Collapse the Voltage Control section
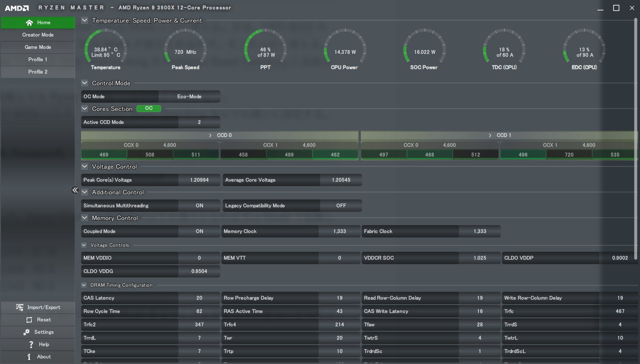640x364 pixels. (85, 167)
